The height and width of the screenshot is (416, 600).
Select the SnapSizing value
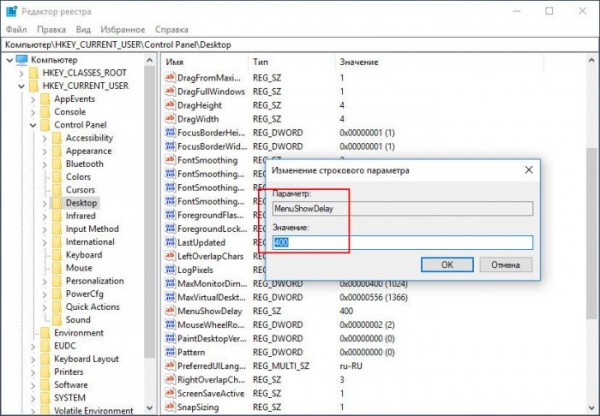[198, 407]
